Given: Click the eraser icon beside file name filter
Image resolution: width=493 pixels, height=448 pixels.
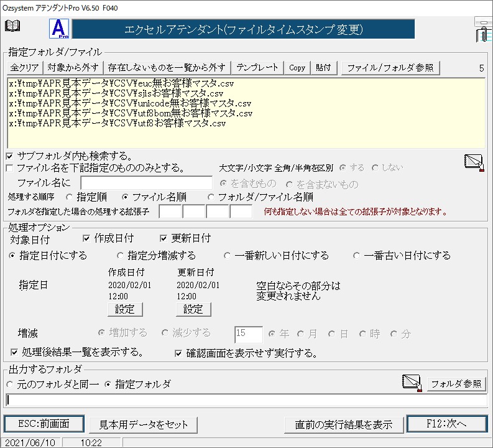Looking at the screenshot, I should (474, 162).
